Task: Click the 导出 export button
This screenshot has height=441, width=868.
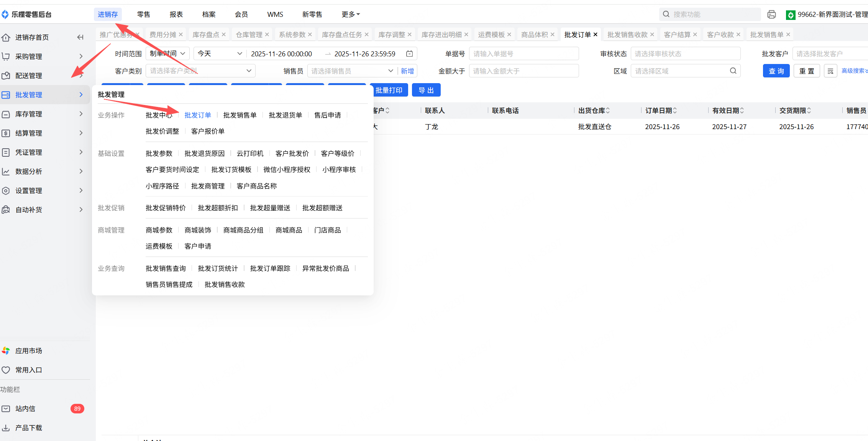Action: [x=426, y=90]
